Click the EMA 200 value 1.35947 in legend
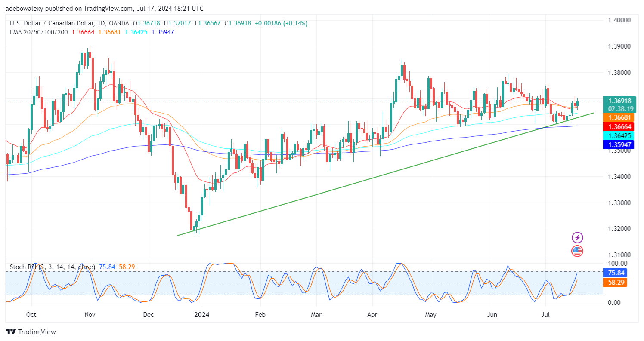 (162, 32)
